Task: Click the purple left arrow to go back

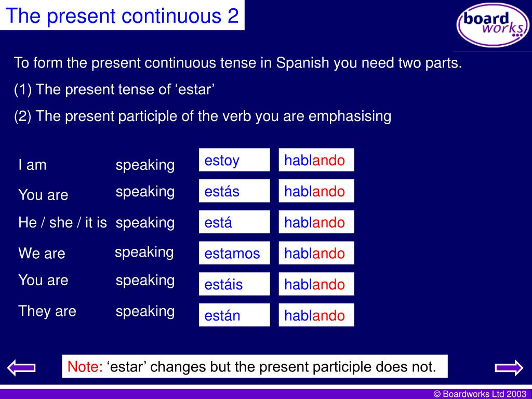Action: [x=21, y=368]
